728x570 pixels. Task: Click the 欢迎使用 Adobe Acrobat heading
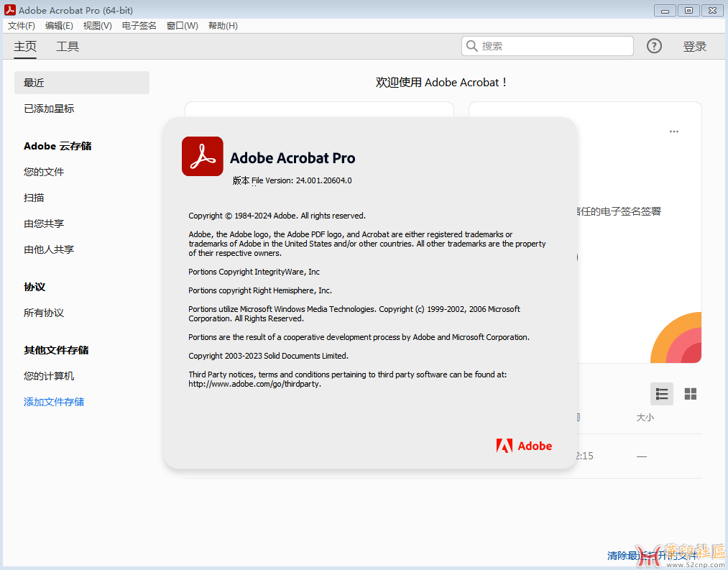pyautogui.click(x=441, y=83)
